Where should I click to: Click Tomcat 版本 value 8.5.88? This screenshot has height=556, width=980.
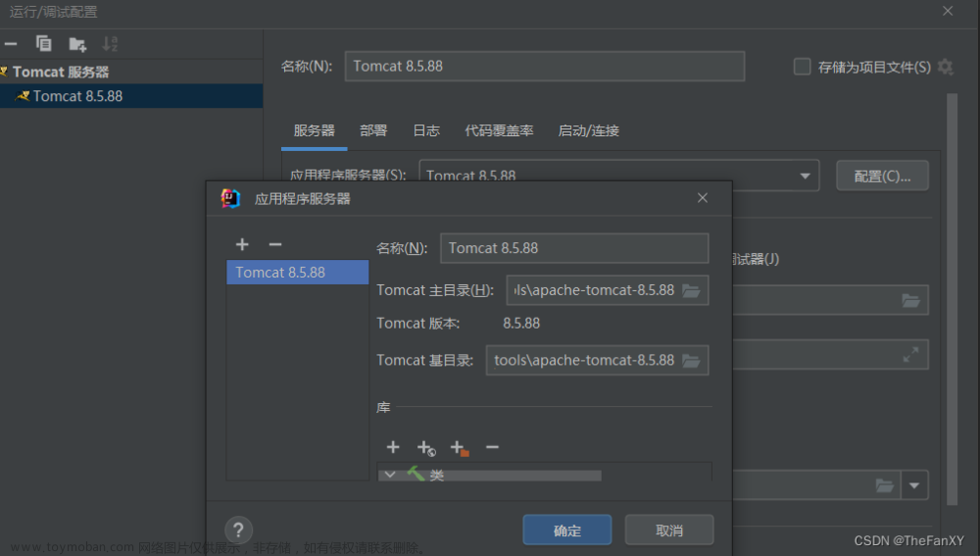[521, 324]
